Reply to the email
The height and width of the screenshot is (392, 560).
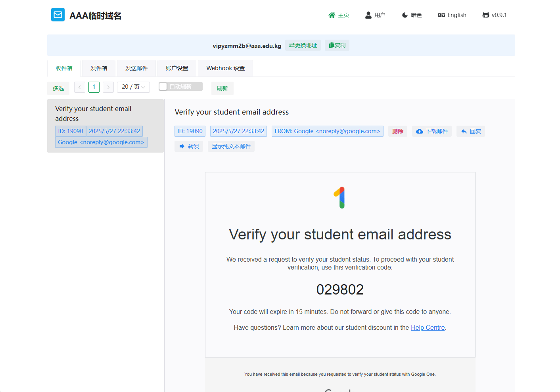click(x=471, y=131)
